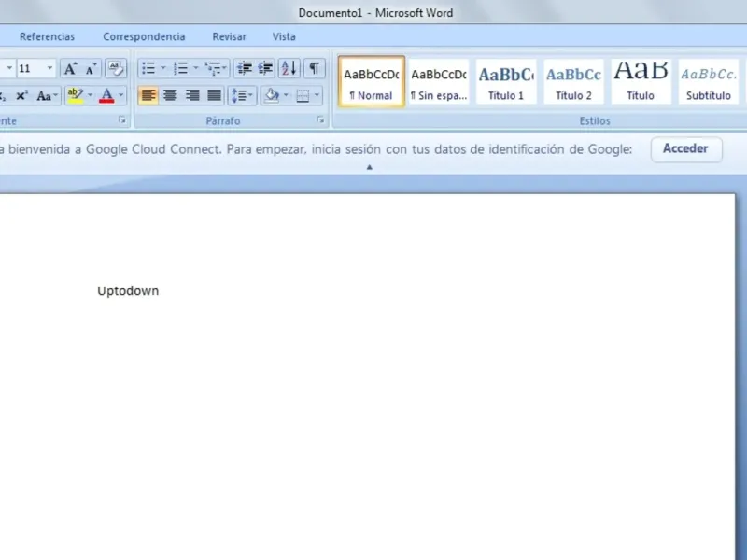
Task: Apply the Subtítulo style
Action: tap(709, 81)
